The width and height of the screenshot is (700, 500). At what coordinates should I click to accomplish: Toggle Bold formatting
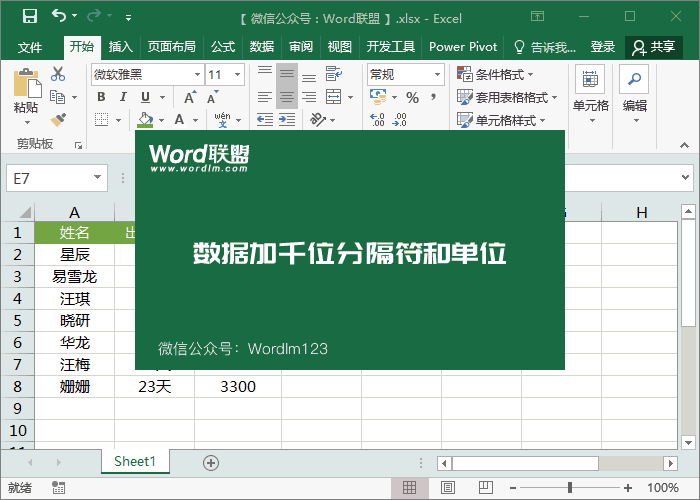[101, 97]
